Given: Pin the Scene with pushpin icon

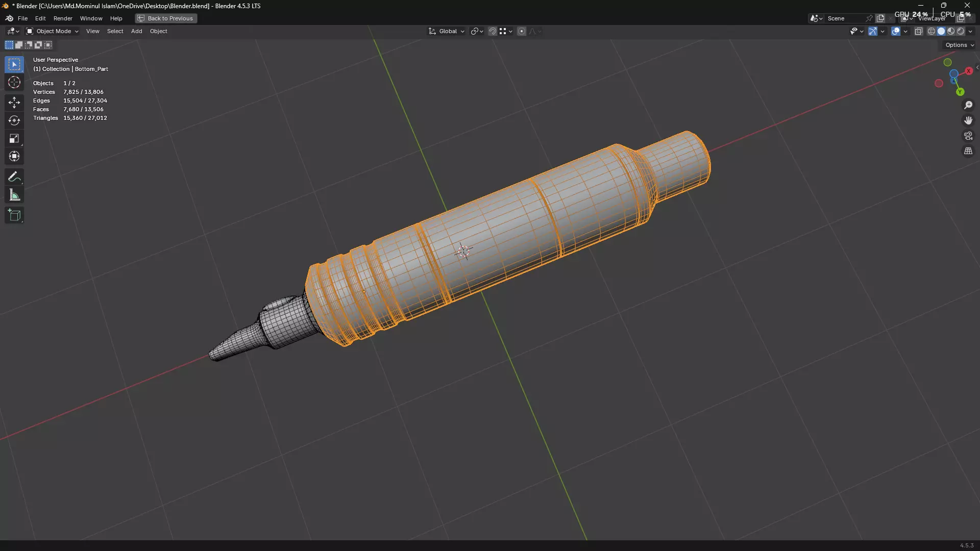Looking at the screenshot, I should [x=869, y=18].
